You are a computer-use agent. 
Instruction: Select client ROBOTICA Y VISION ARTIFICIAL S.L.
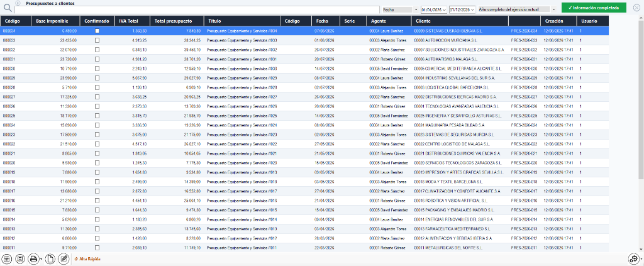450,201
